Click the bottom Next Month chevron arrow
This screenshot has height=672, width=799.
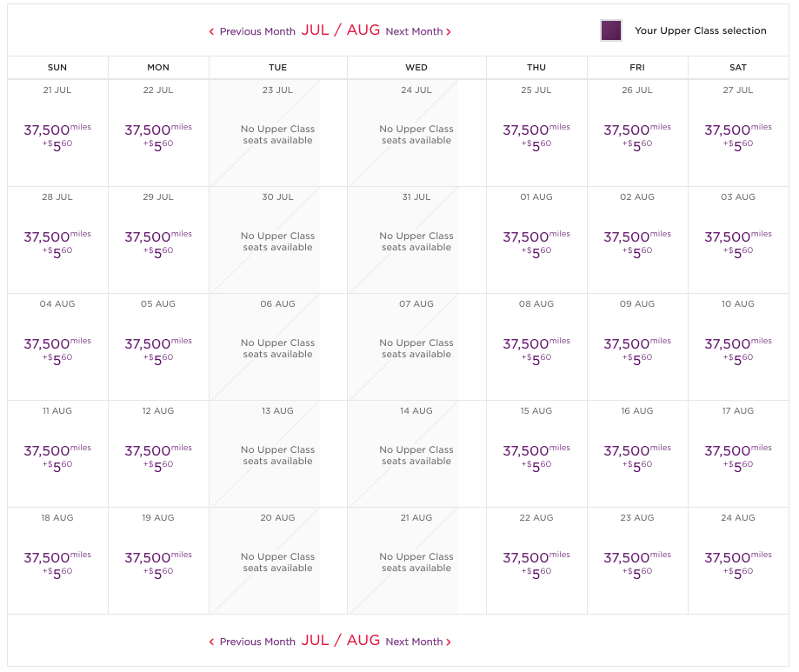pyautogui.click(x=449, y=642)
